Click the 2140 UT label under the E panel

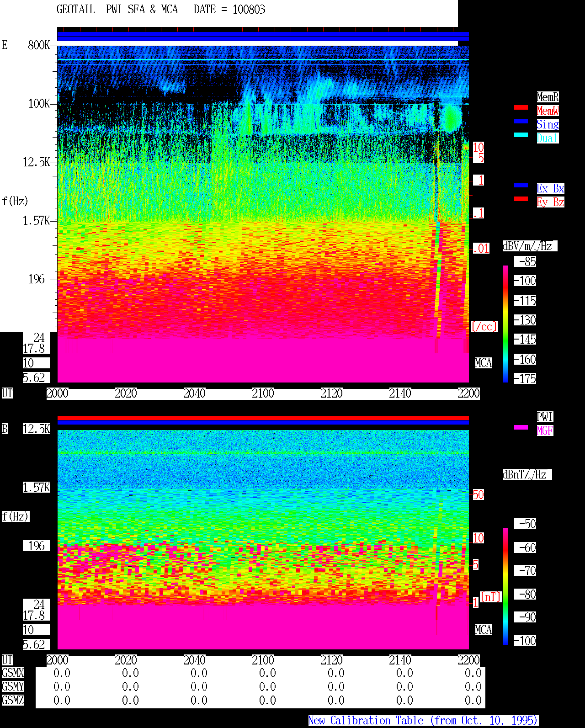tap(400, 393)
